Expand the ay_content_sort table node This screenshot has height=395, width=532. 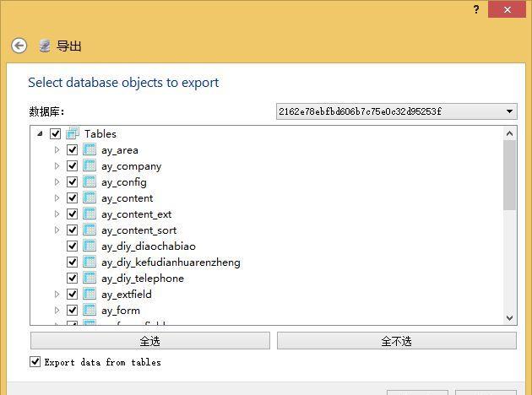point(57,230)
